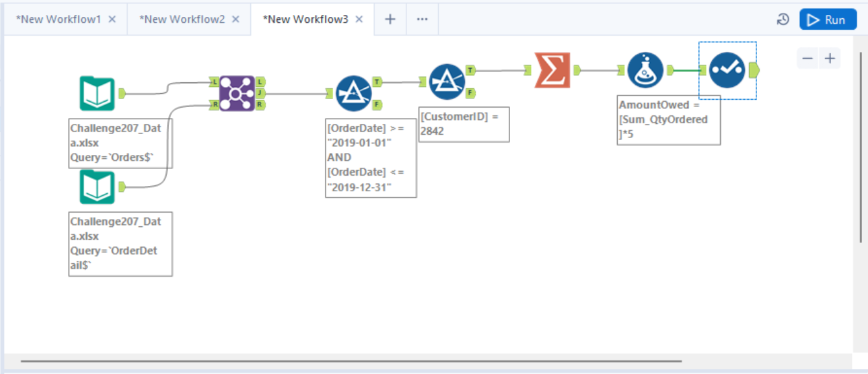This screenshot has width=868, height=374.
Task: Click Join tool L input anchor
Action: 214,82
